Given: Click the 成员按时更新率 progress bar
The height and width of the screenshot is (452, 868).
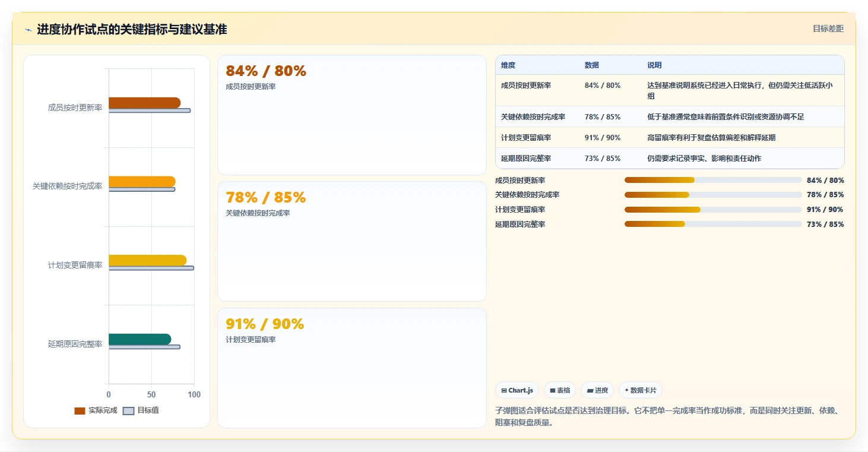Looking at the screenshot, I should 713,180.
